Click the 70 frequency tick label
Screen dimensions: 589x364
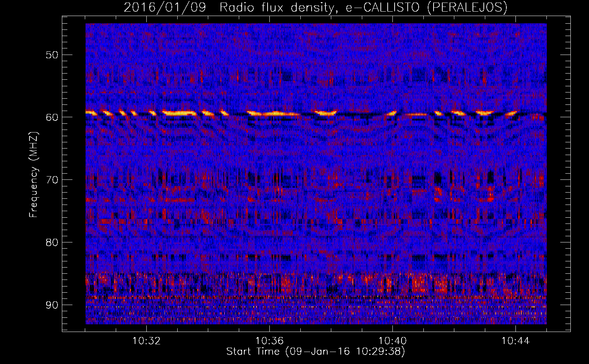tap(52, 180)
